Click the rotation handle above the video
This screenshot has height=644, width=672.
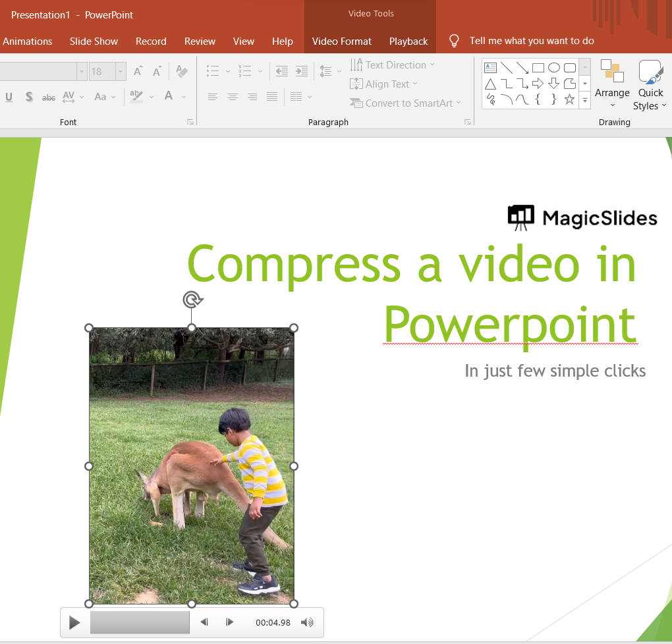(192, 300)
